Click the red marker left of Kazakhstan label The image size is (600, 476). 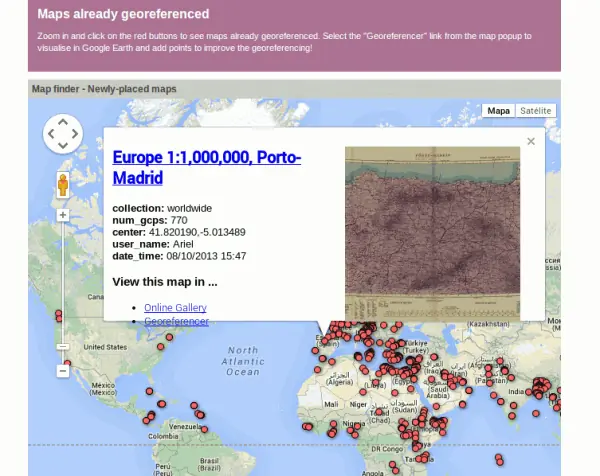[x=399, y=324]
